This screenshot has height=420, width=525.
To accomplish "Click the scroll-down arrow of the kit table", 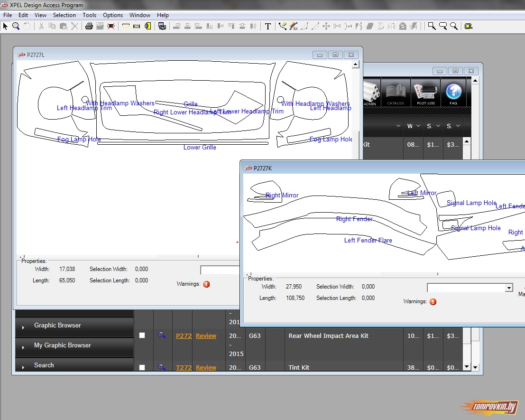I will 467,367.
